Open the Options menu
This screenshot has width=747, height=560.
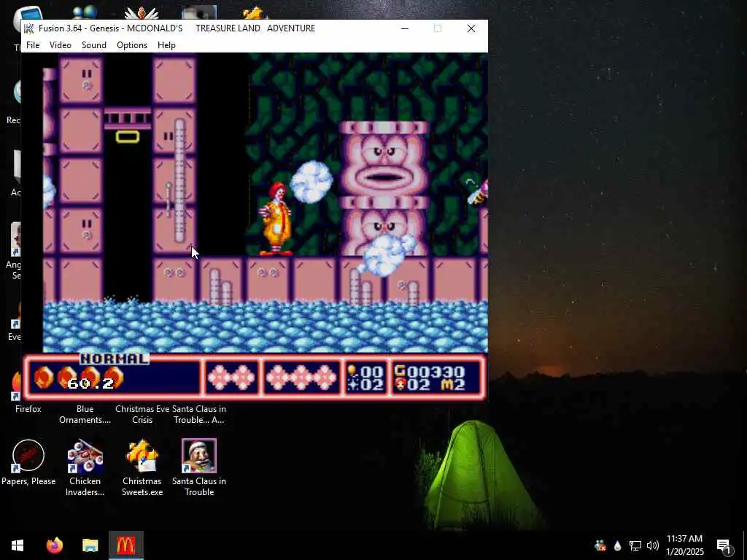click(132, 45)
